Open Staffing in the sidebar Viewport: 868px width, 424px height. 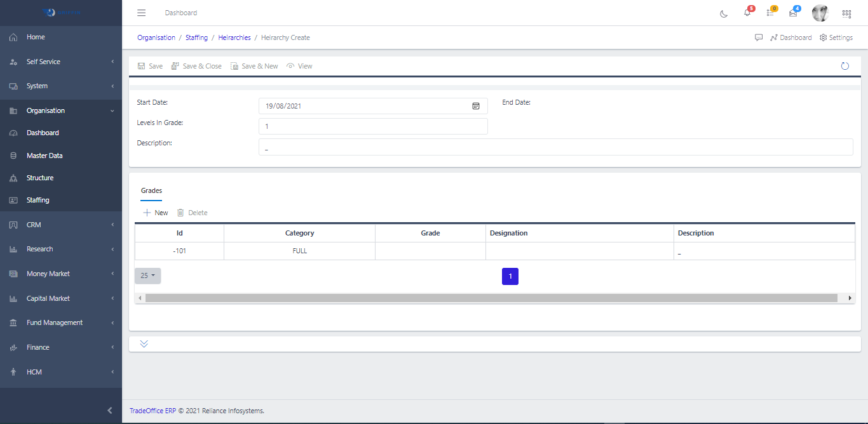38,200
